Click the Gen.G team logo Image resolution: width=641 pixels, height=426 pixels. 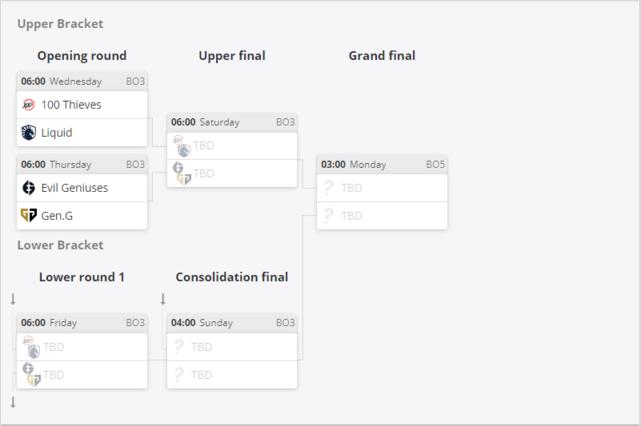29,215
